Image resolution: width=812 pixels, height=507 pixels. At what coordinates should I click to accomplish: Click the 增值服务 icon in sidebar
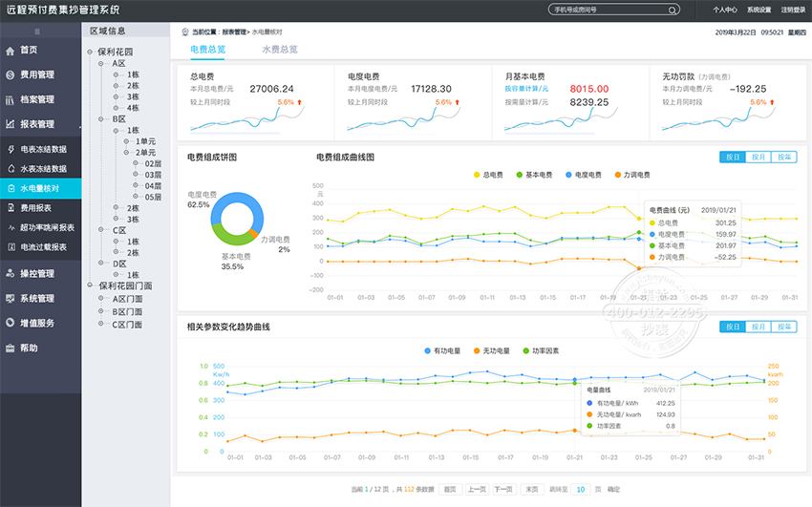tap(11, 323)
